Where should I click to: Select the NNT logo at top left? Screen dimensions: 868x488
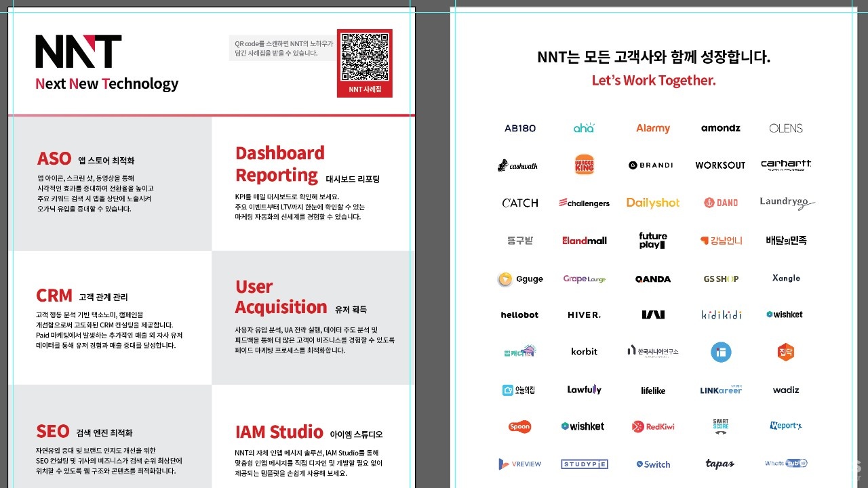[78, 52]
